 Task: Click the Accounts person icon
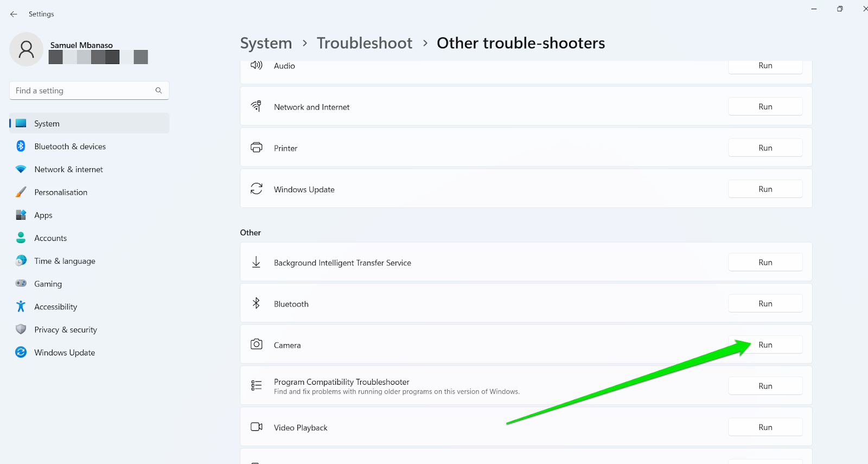[21, 238]
